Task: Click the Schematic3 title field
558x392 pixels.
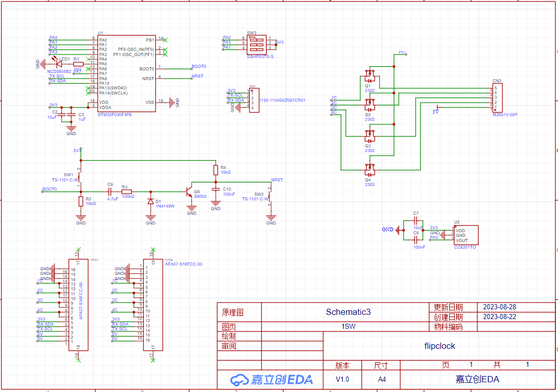Action: coord(348,312)
